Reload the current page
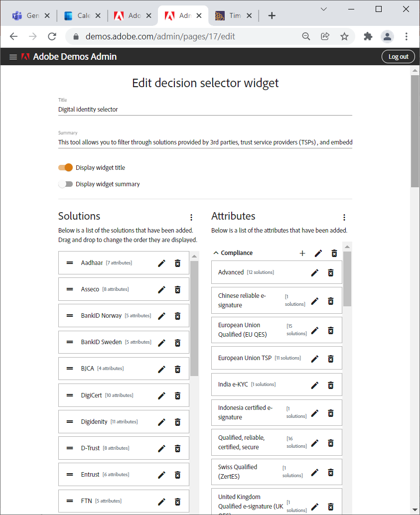Image resolution: width=420 pixels, height=515 pixels. pyautogui.click(x=52, y=36)
